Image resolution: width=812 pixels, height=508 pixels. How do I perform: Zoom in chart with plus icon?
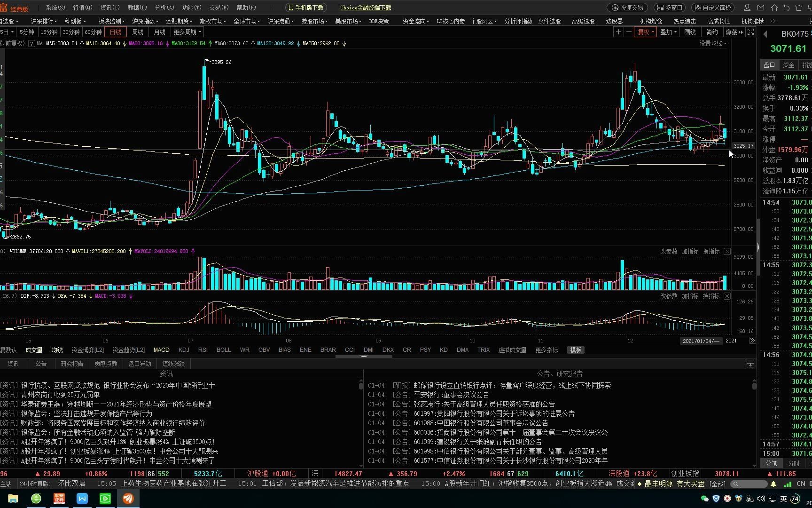click(618, 32)
